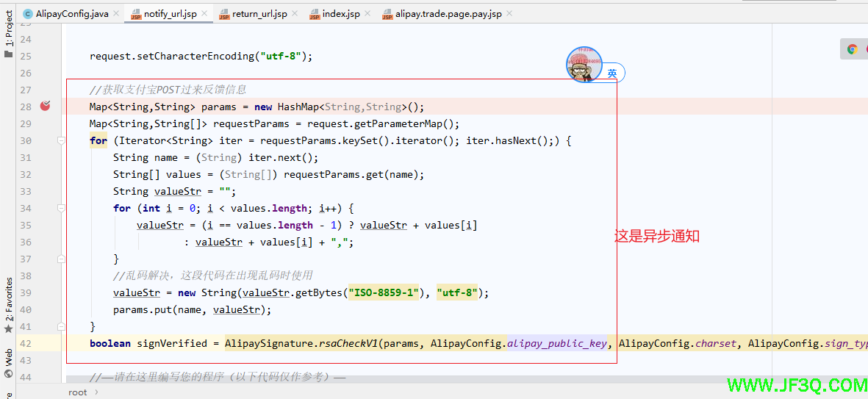
Task: Collapse the inner for loop at line 34
Action: [x=62, y=208]
